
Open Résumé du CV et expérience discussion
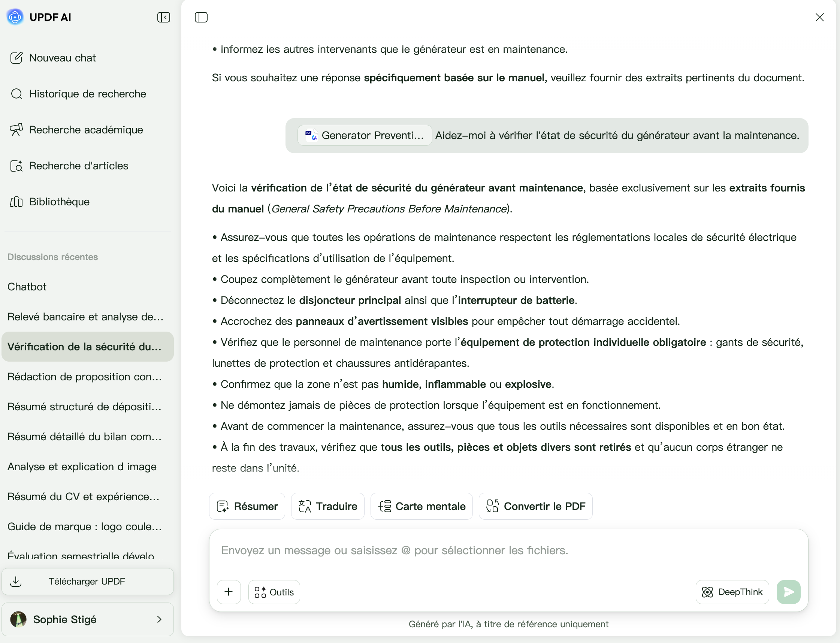point(87,496)
